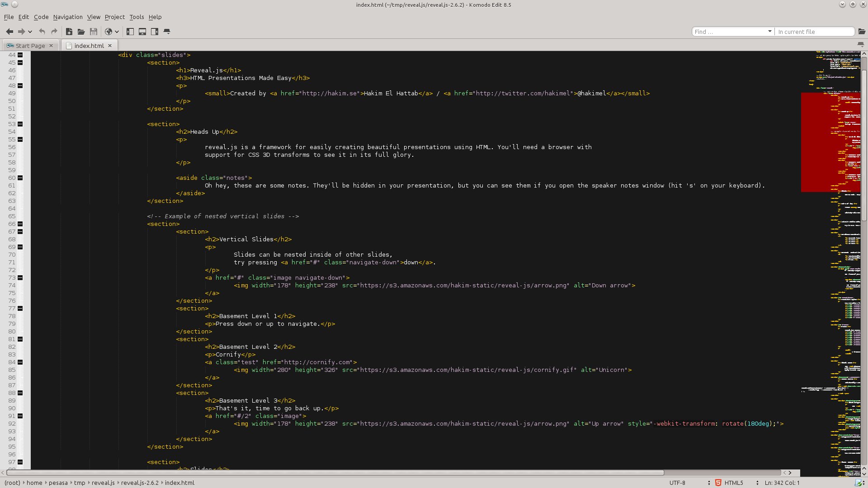
Task: Open a file with the toolbar folder icon
Action: [x=81, y=32]
